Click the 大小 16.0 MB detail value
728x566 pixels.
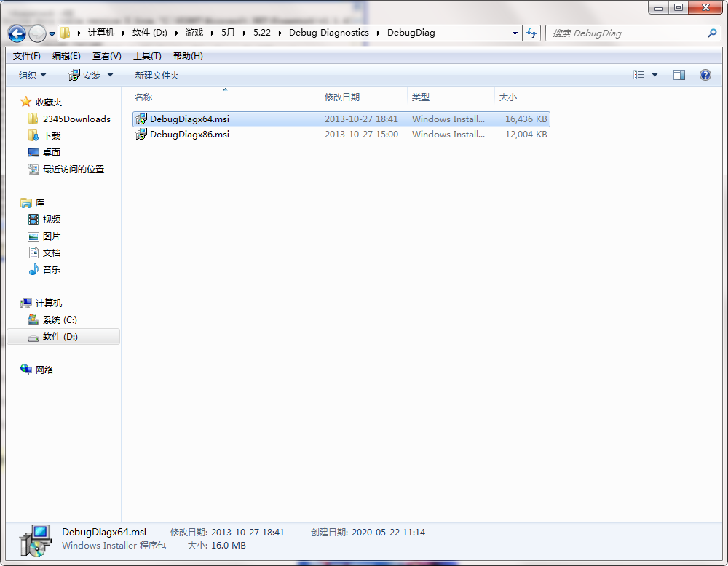click(229, 546)
